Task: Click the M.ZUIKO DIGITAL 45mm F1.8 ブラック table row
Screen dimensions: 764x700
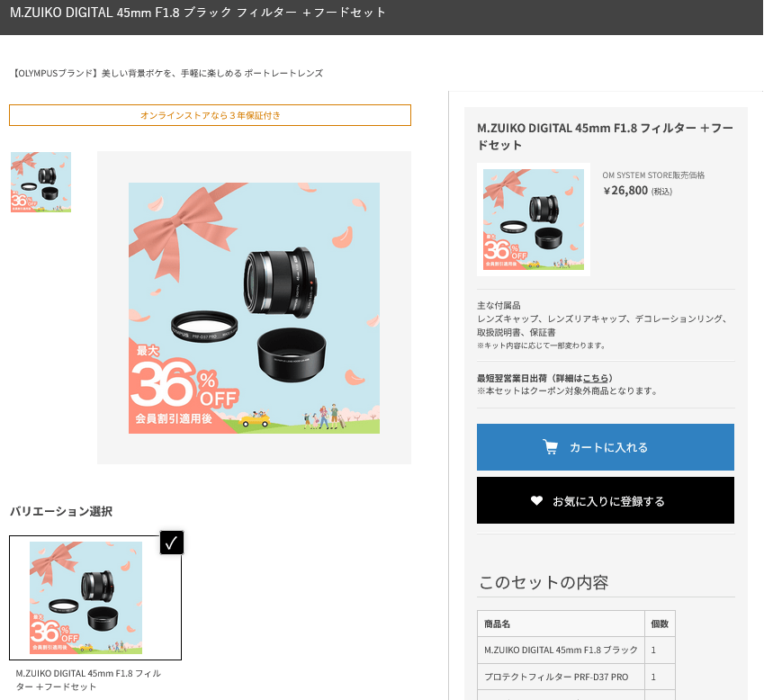Action: click(561, 650)
